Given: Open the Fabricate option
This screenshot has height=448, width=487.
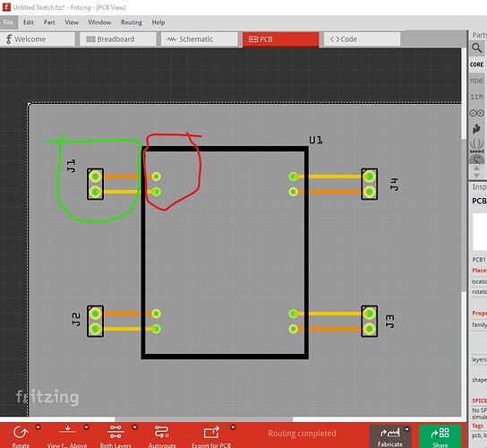Looking at the screenshot, I should [390, 436].
